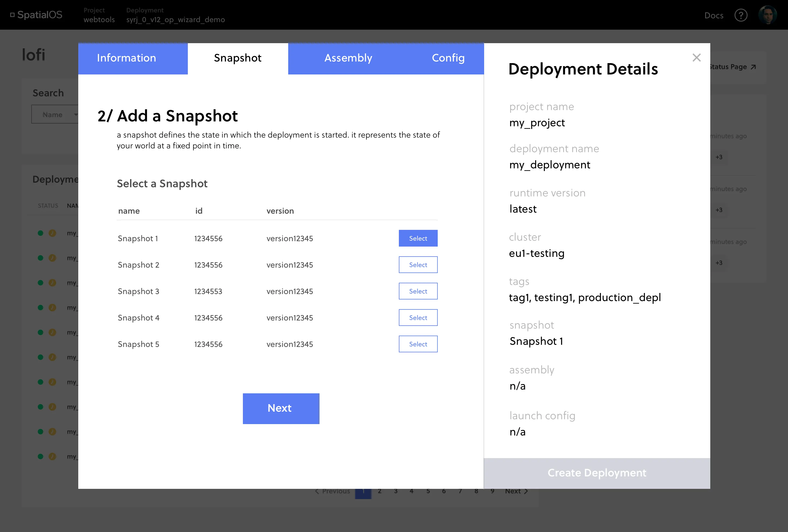Image resolution: width=788 pixels, height=532 pixels.
Task: Open the Docs page
Action: click(x=714, y=15)
